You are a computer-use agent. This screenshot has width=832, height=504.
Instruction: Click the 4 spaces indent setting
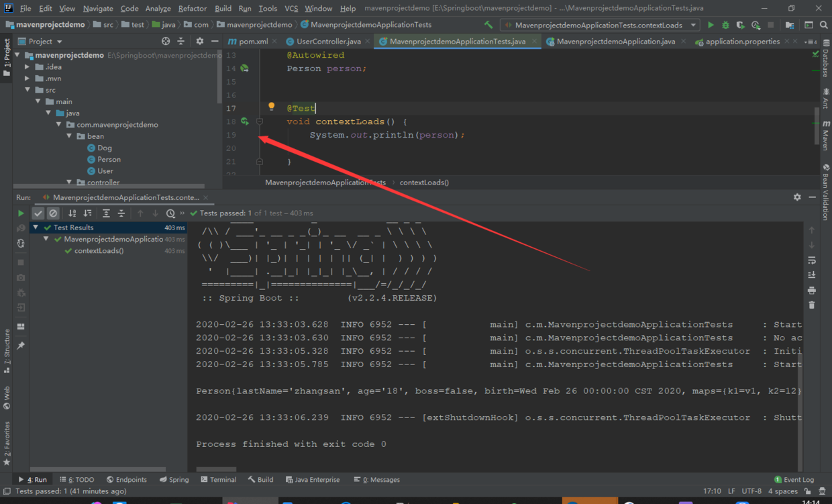(x=782, y=491)
